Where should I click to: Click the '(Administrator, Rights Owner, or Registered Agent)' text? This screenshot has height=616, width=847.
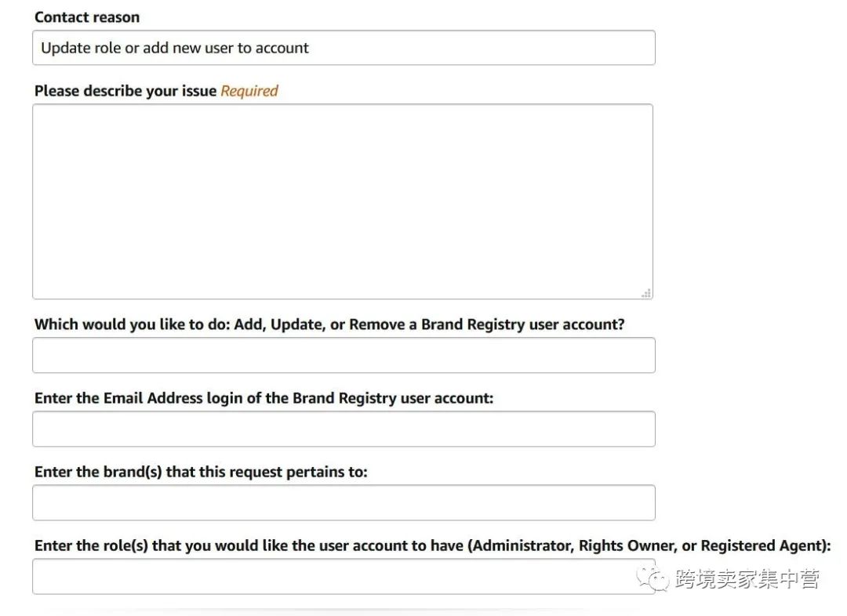[x=649, y=545]
